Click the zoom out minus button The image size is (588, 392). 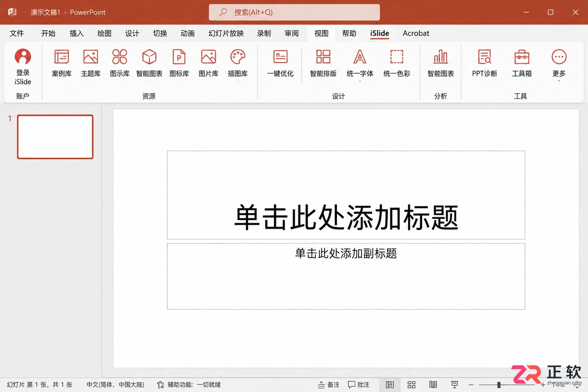(471, 385)
